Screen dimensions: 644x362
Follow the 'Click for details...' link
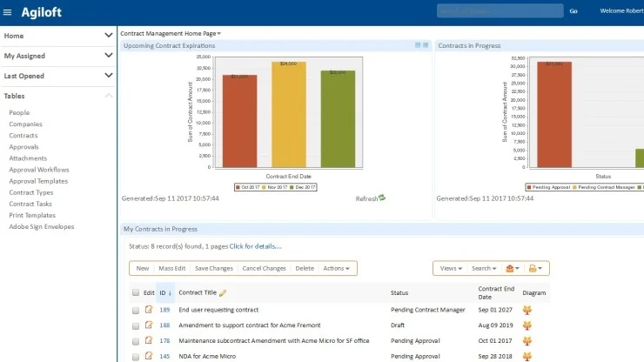255,246
